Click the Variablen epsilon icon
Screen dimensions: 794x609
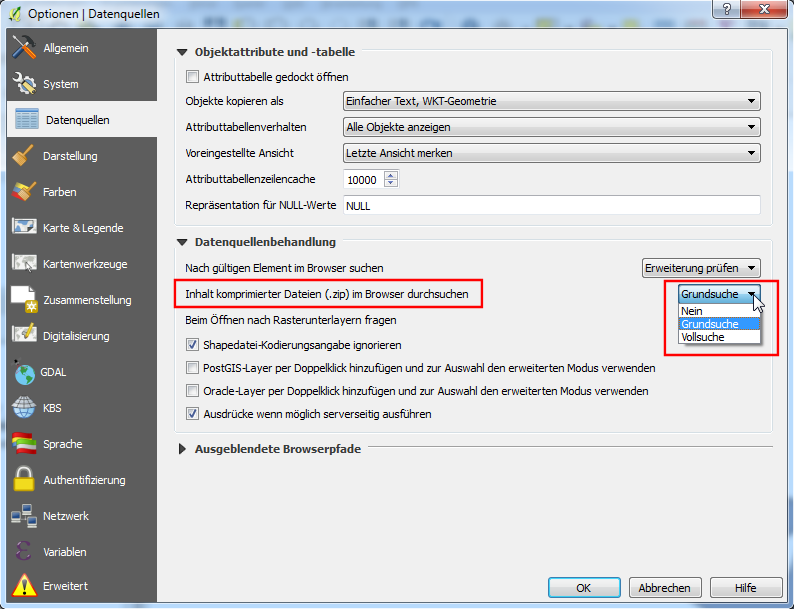tap(24, 551)
